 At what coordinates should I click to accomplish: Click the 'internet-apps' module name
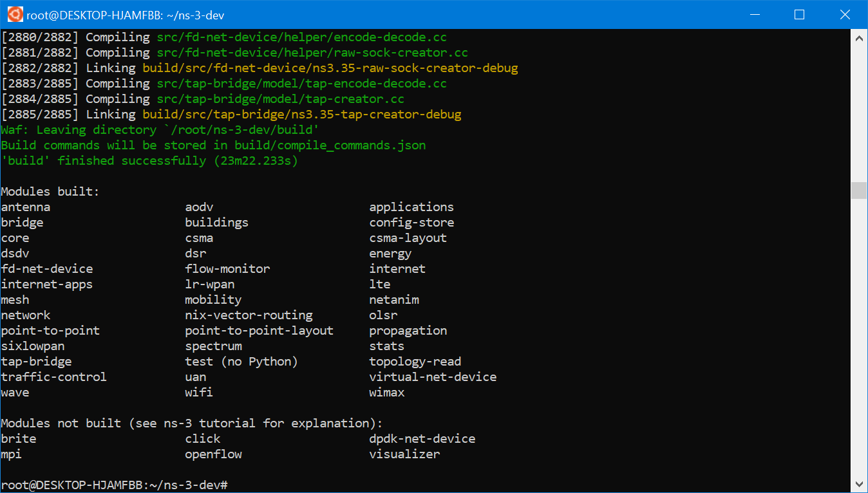(x=47, y=284)
